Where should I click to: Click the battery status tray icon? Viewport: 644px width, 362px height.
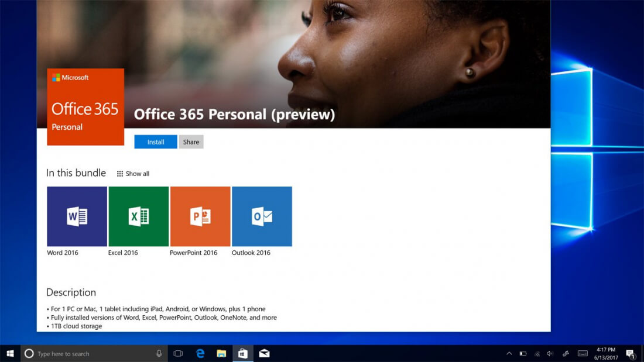pyautogui.click(x=523, y=353)
